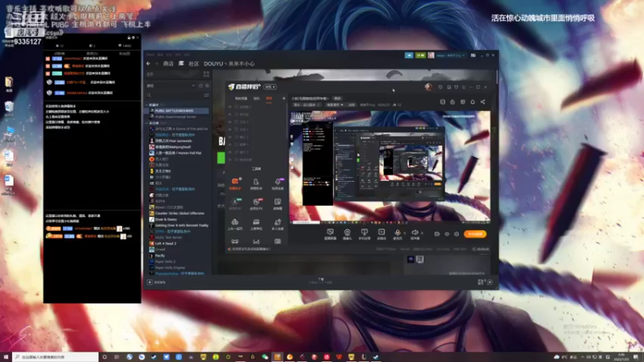The height and width of the screenshot is (362, 644).
Task: Toggle the microphone icon in stream toolbar
Action: pos(397,234)
